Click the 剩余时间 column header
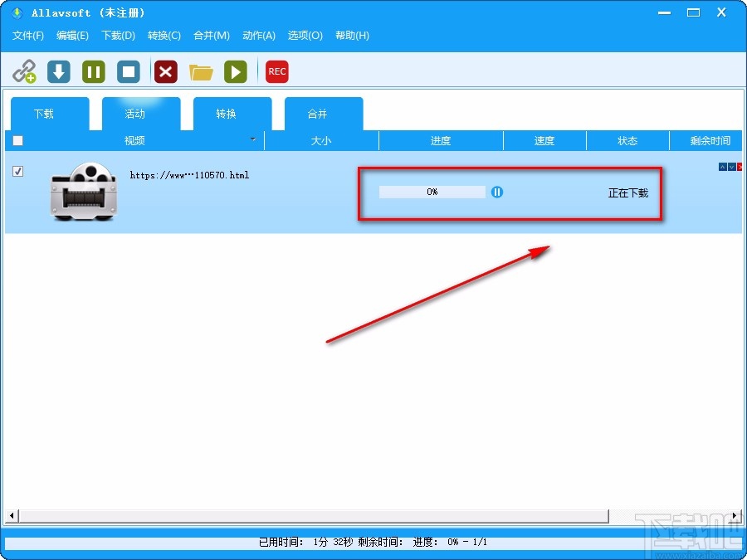The height and width of the screenshot is (560, 747). click(x=706, y=140)
